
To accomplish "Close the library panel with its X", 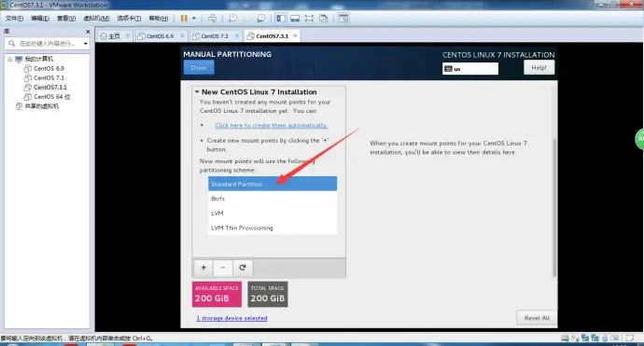I will pyautogui.click(x=88, y=32).
